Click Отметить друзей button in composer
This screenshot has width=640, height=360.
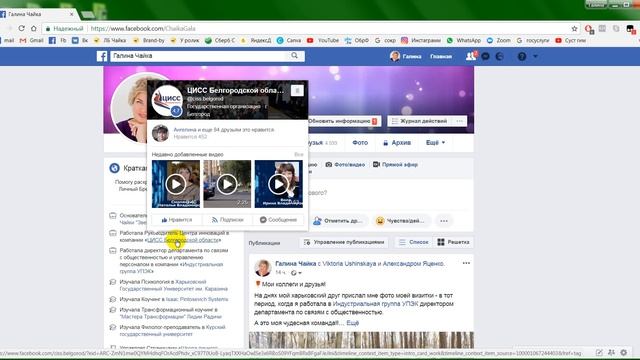[x=338, y=221]
